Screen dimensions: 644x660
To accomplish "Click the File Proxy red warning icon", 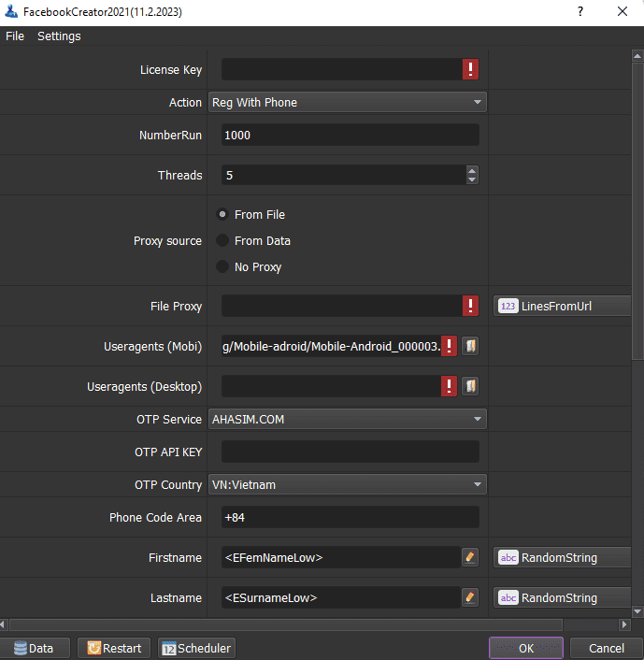I will click(x=470, y=306).
